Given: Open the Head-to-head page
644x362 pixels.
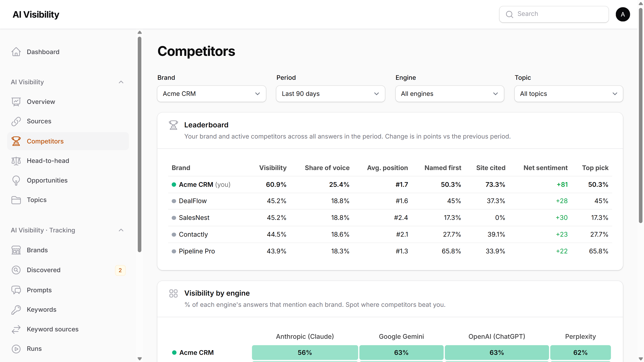Looking at the screenshot, I should pos(68,161).
